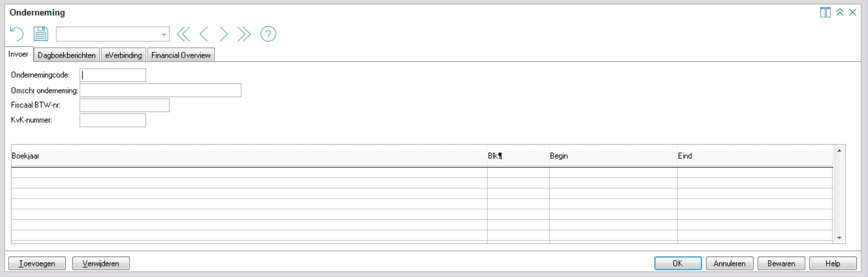This screenshot has height=277, width=868.
Task: Open the question mark help icon
Action: pyautogui.click(x=268, y=34)
